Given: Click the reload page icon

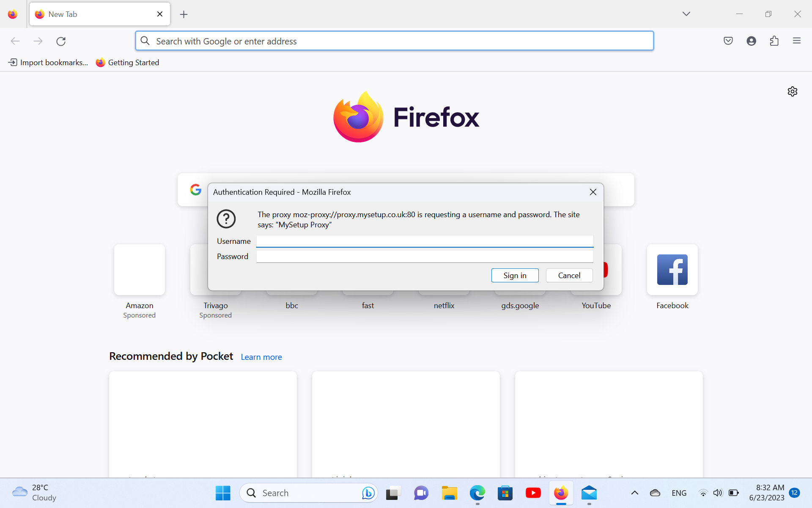Looking at the screenshot, I should (x=61, y=41).
